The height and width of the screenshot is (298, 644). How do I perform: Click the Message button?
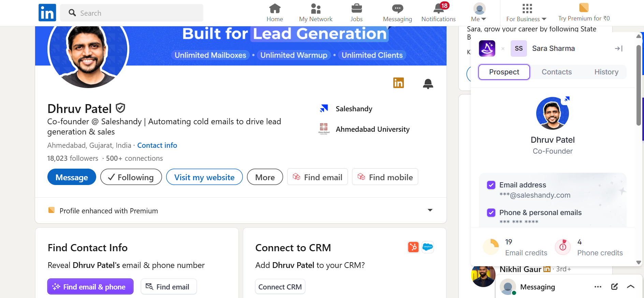click(x=72, y=177)
